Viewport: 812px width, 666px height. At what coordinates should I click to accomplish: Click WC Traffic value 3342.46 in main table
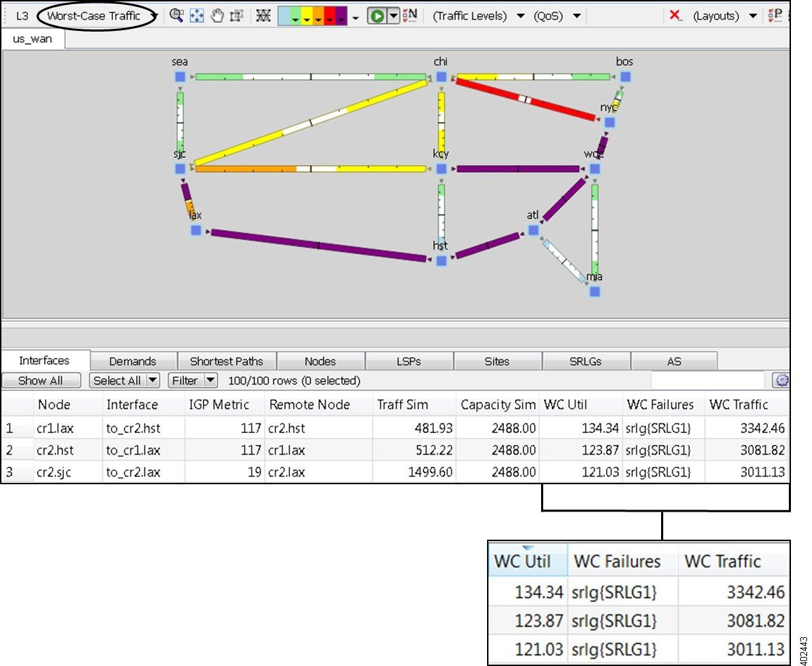click(746, 428)
